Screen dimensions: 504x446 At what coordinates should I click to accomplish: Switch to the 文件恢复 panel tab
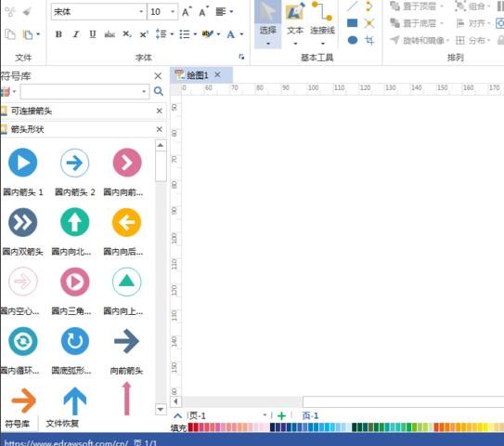click(x=62, y=424)
